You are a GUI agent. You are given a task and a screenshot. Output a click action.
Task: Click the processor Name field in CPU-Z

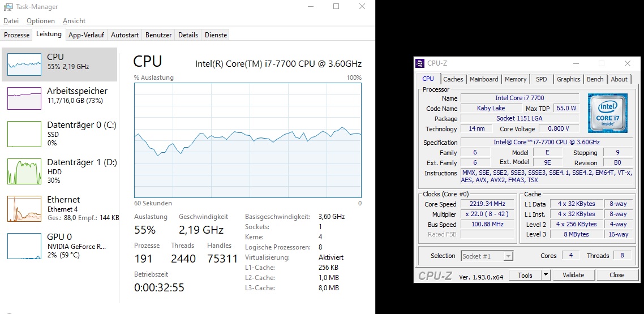[x=520, y=98]
